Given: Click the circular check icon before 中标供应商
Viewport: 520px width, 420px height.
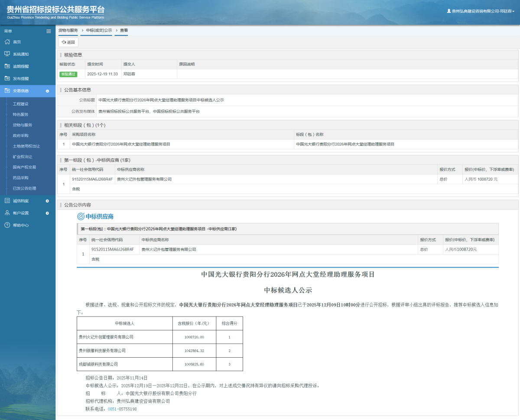Looking at the screenshot, I should click(x=80, y=216).
